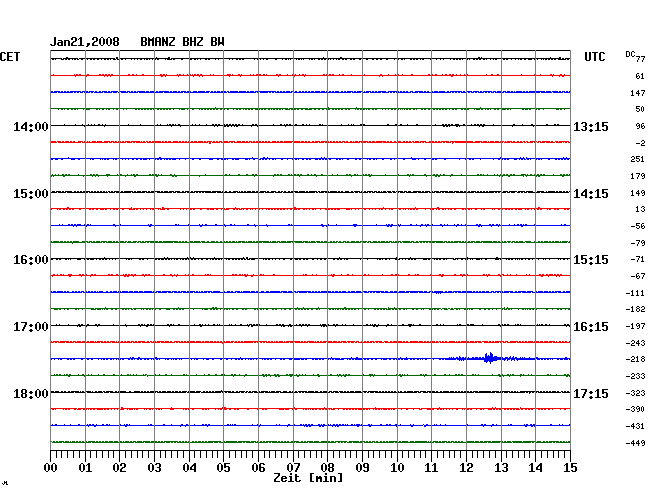Click the DC offset value 77
This screenshot has width=650, height=494.
(x=640, y=59)
